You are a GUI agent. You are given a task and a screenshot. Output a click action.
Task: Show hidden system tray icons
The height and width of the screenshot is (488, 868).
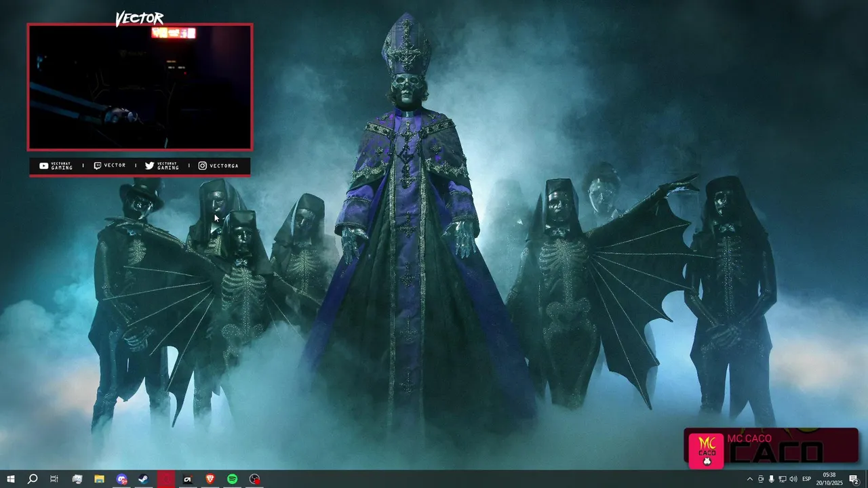tap(749, 479)
